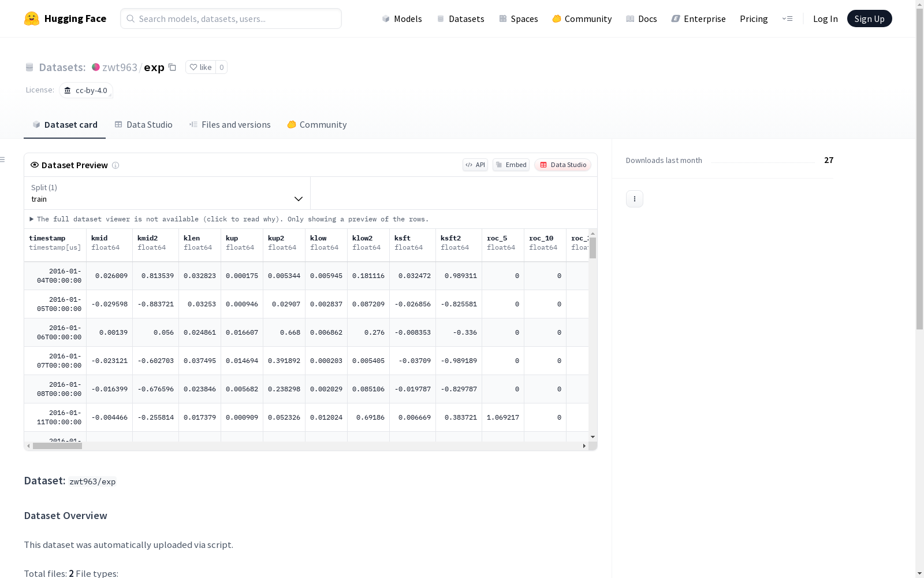Click the table horizontal scrollbar thumb
The width and height of the screenshot is (924, 578).
click(x=57, y=446)
